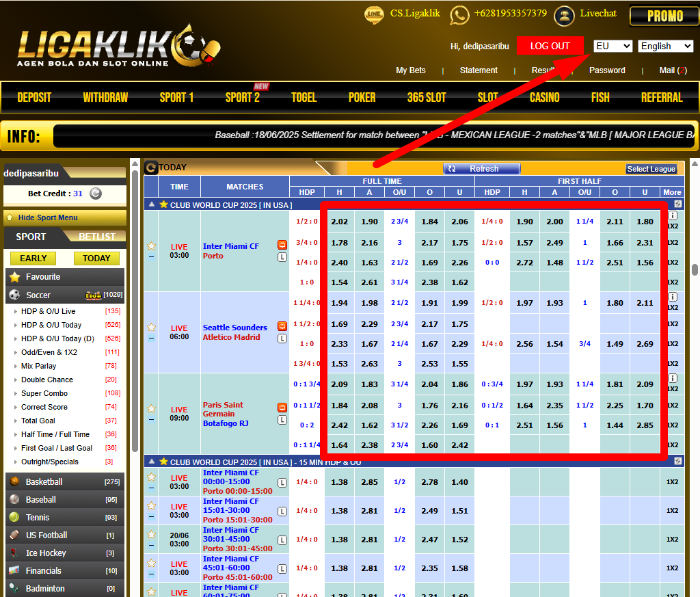Select the Baseball sport icon
This screenshot has height=597, width=700.
coord(14,499)
